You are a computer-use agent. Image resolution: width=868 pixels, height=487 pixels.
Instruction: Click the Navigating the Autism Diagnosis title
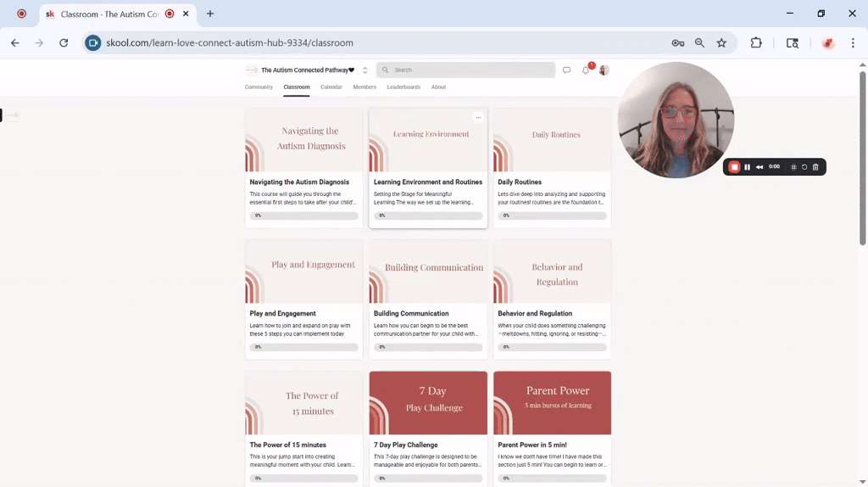[x=299, y=182]
